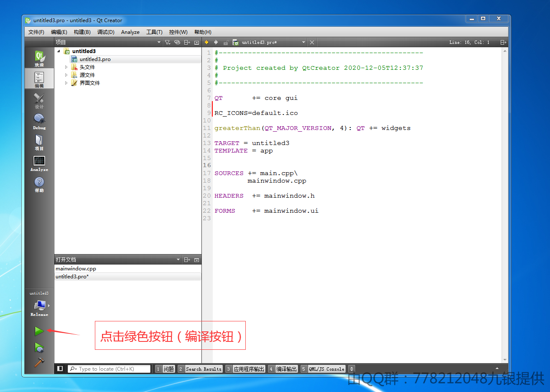Screen dimensions: 550x392
Task: Click the FORMS += mainwindow.ui line
Action: tap(266, 211)
